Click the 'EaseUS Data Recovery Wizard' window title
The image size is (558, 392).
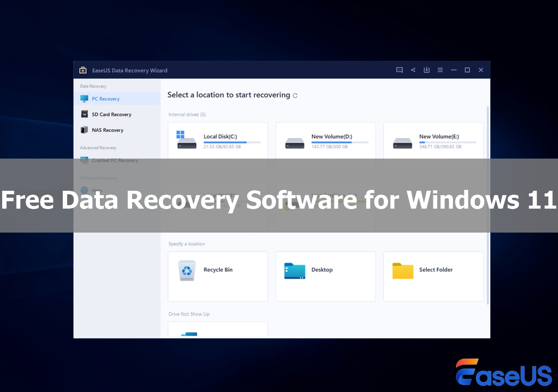129,70
